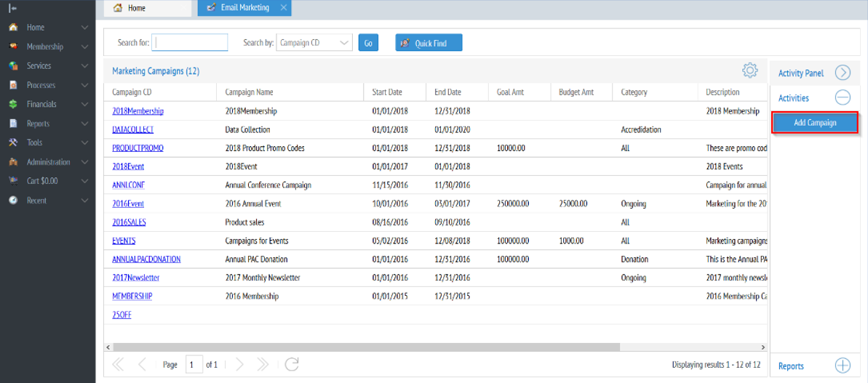The image size is (868, 383).
Task: Click the Recent clock icon in sidebar
Action: click(x=13, y=201)
